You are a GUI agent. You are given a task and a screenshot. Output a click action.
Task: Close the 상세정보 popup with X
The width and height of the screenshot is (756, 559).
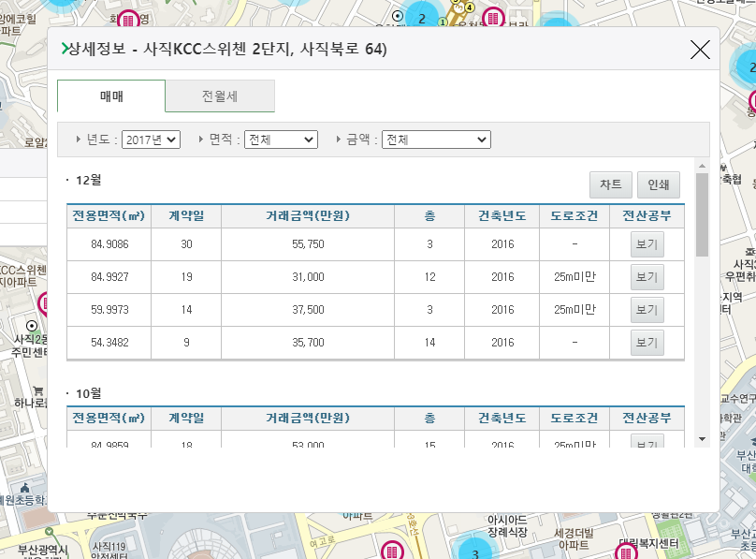700,50
